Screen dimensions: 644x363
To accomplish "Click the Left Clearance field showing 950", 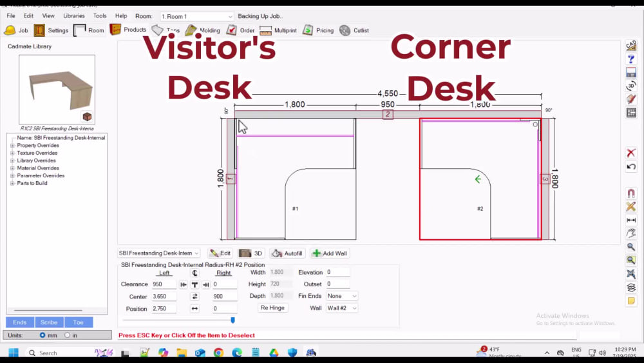I will 164,284.
